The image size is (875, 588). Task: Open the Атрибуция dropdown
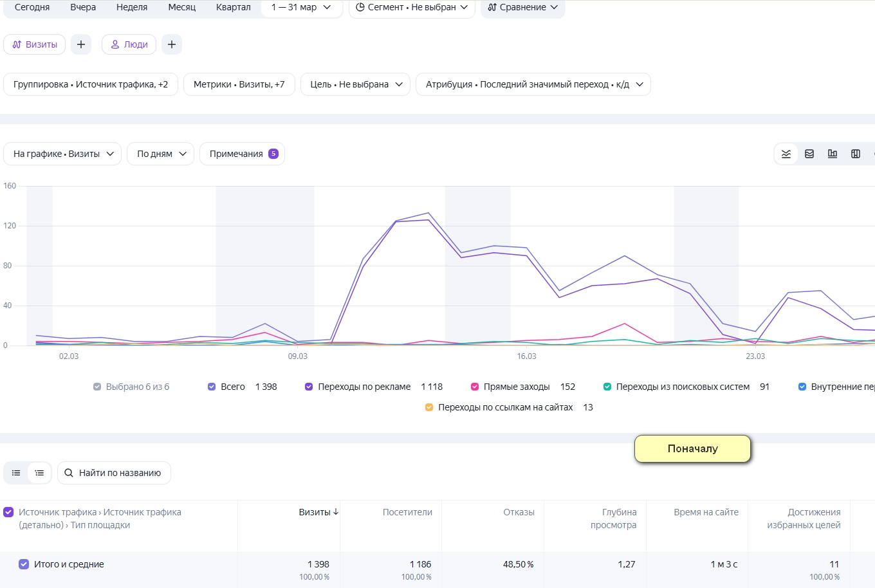click(533, 84)
